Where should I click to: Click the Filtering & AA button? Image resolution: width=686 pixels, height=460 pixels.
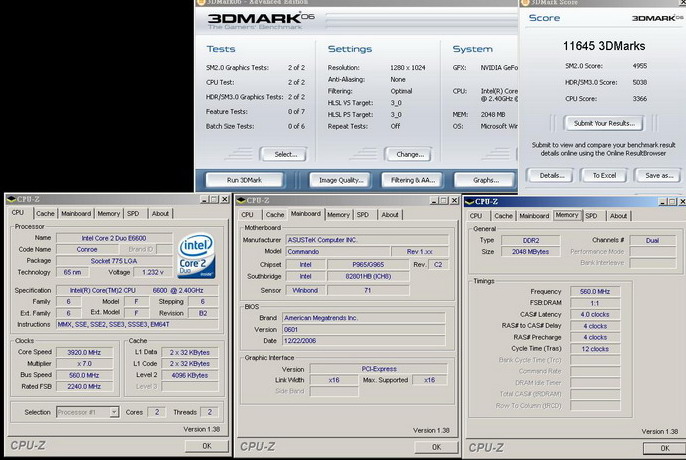[x=412, y=180]
